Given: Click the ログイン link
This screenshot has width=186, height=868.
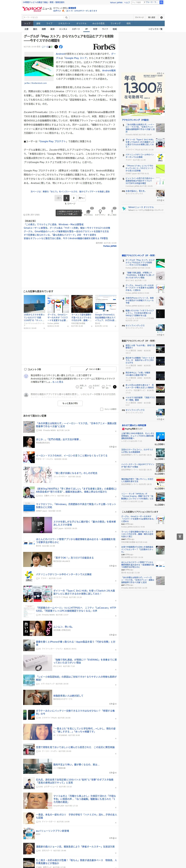Looking at the screenshot, I should [x=57, y=11].
